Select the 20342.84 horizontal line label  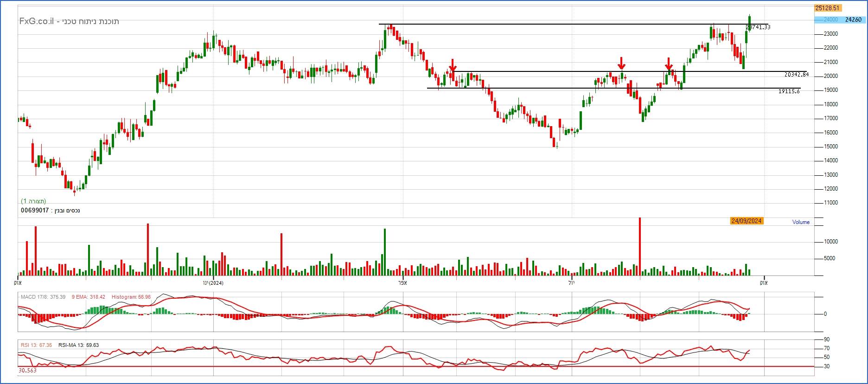click(x=796, y=74)
